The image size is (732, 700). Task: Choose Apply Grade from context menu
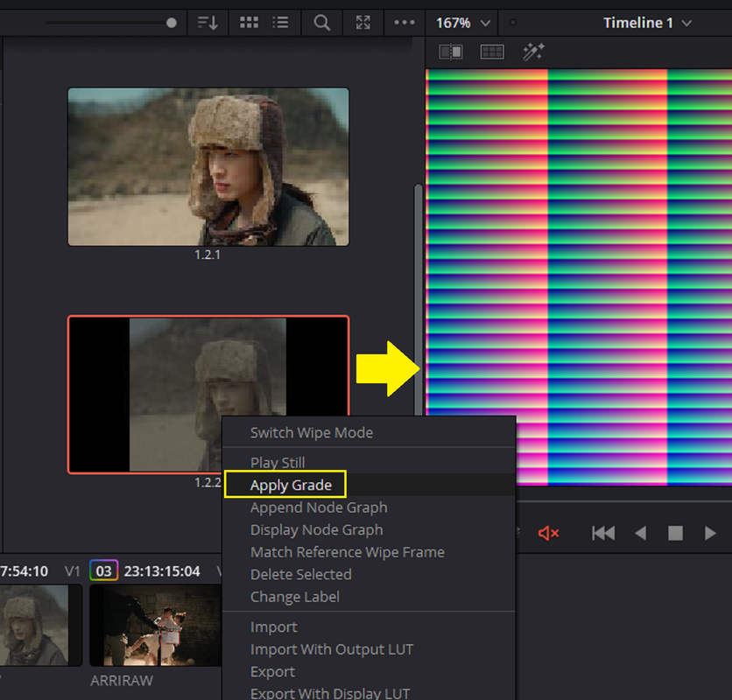291,485
